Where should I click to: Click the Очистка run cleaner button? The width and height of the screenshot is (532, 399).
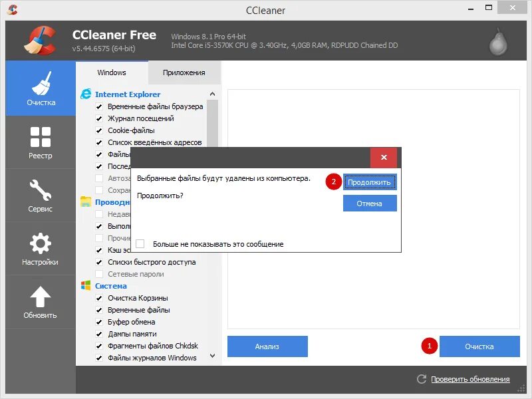[479, 346]
